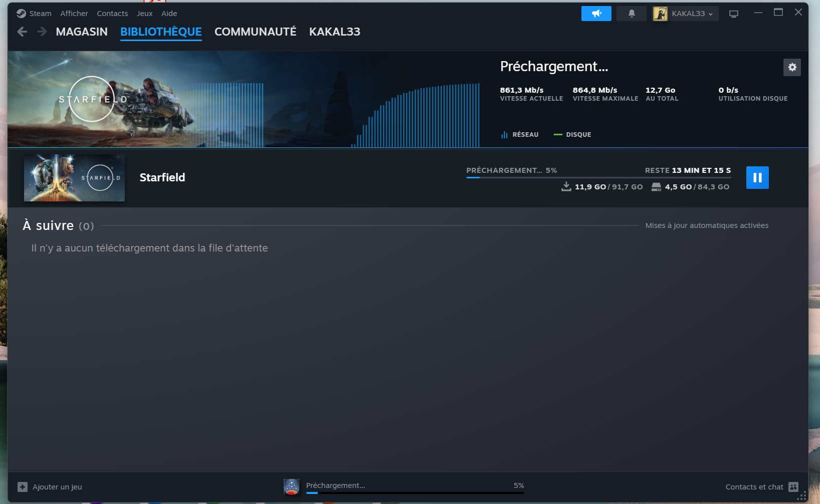820x504 pixels.
Task: Click the megaphone announcements button
Action: [596, 14]
